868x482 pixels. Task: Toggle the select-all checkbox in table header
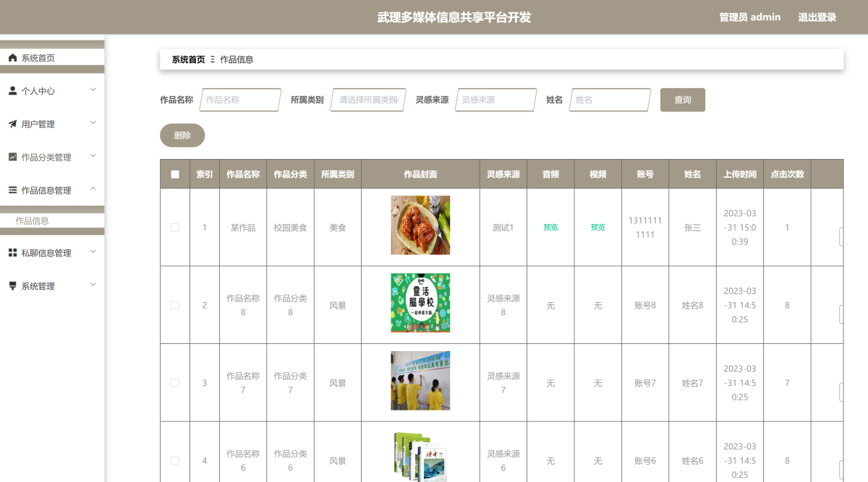[175, 174]
